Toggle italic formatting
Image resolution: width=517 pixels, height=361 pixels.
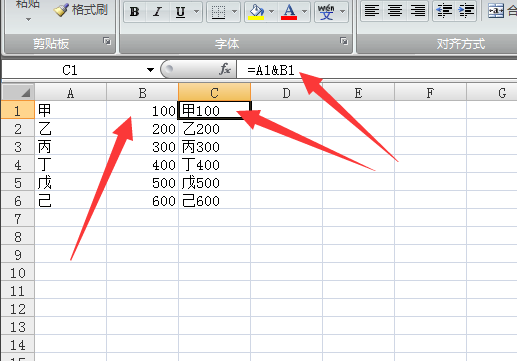(157, 12)
